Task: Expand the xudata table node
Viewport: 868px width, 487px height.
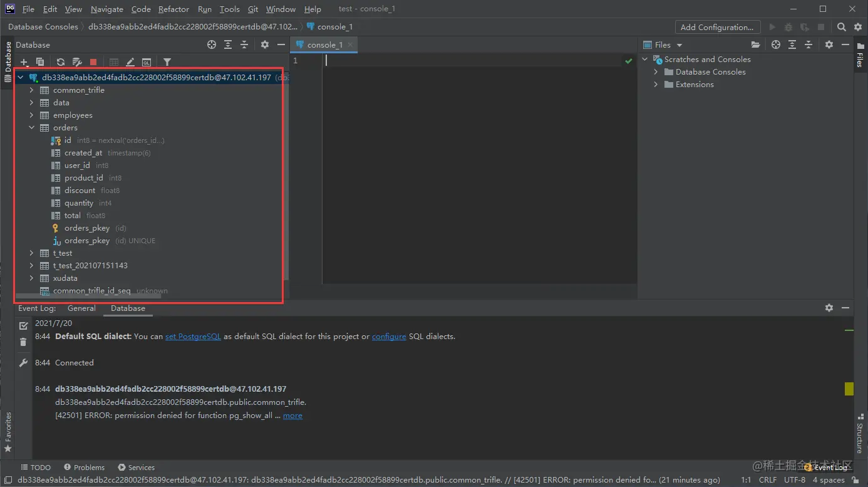Action: pyautogui.click(x=32, y=278)
